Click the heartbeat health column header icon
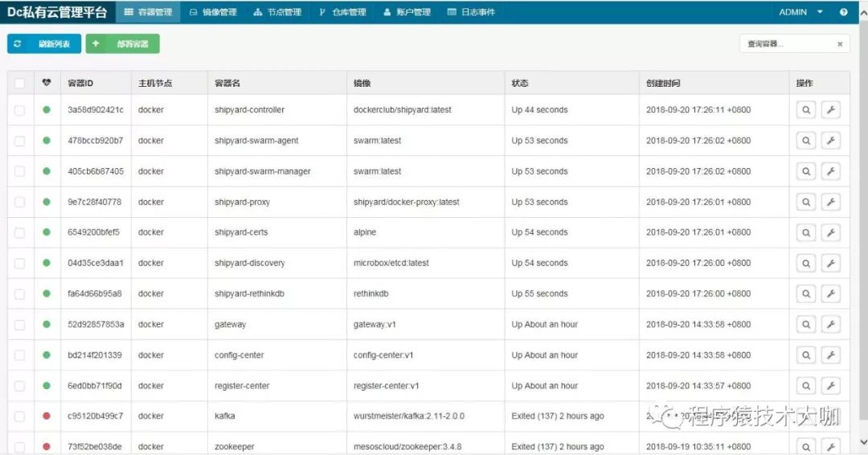The height and width of the screenshot is (455, 868). 47,83
